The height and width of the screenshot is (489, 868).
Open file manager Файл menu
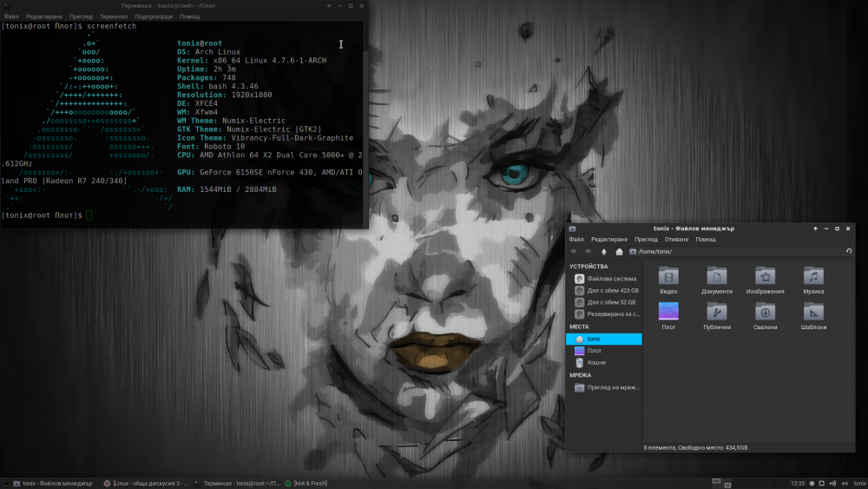pos(576,239)
